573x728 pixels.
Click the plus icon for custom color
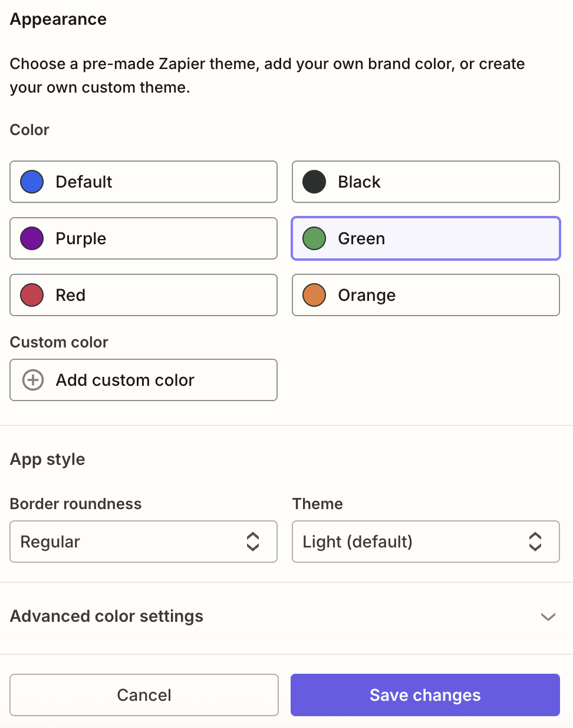[32, 380]
